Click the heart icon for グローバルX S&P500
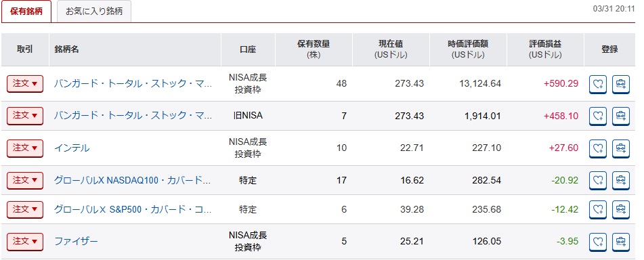Screen dimensions: 644x260 (x=597, y=209)
